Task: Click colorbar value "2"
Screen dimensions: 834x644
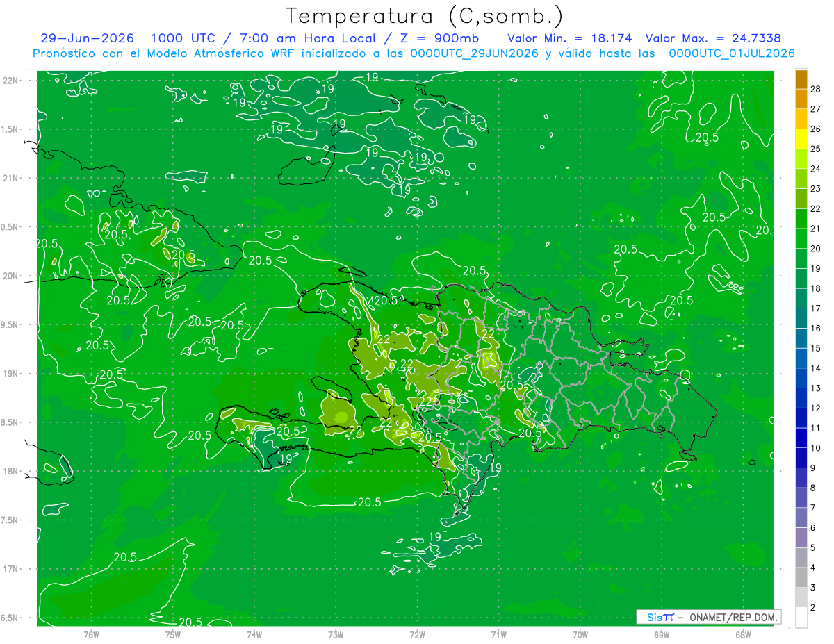Action: [x=812, y=608]
